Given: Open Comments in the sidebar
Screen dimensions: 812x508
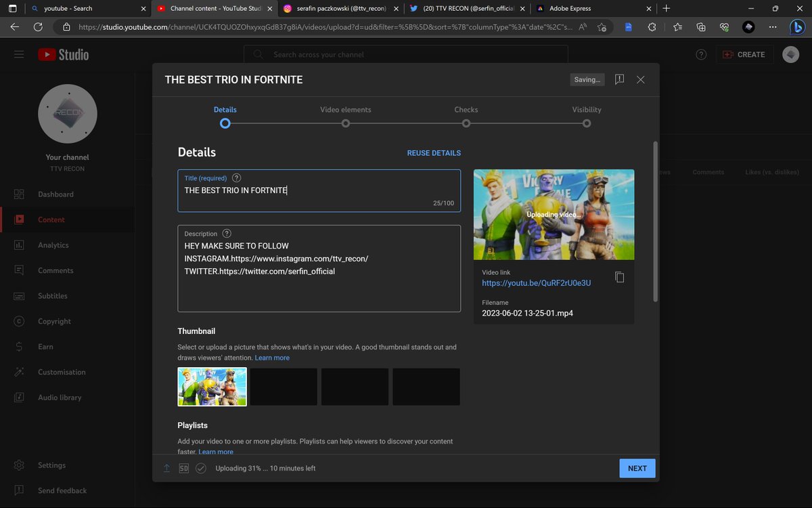Looking at the screenshot, I should tap(68, 270).
